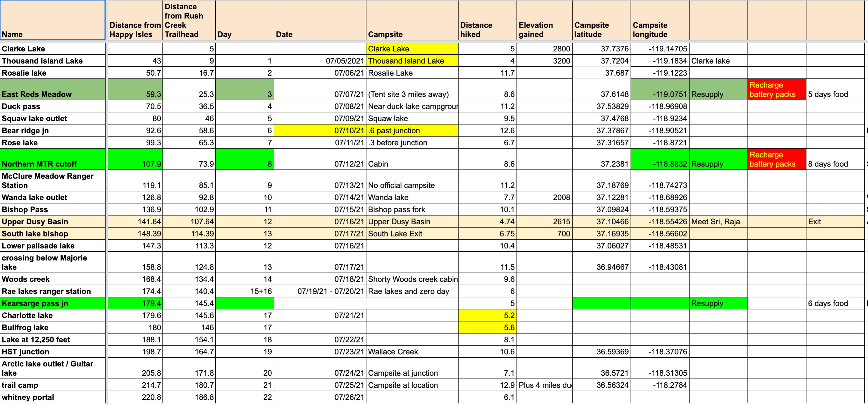Click the '6 days food' cell
The width and height of the screenshot is (868, 405).
(x=835, y=303)
